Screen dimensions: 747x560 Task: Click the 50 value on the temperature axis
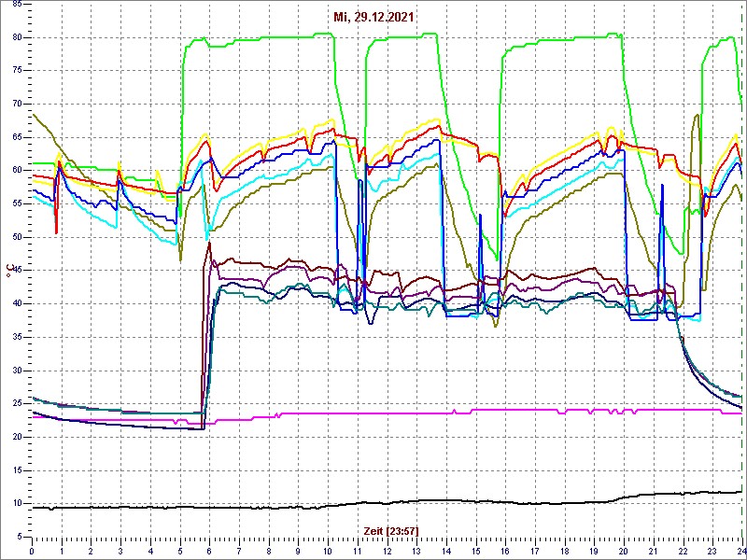17,237
